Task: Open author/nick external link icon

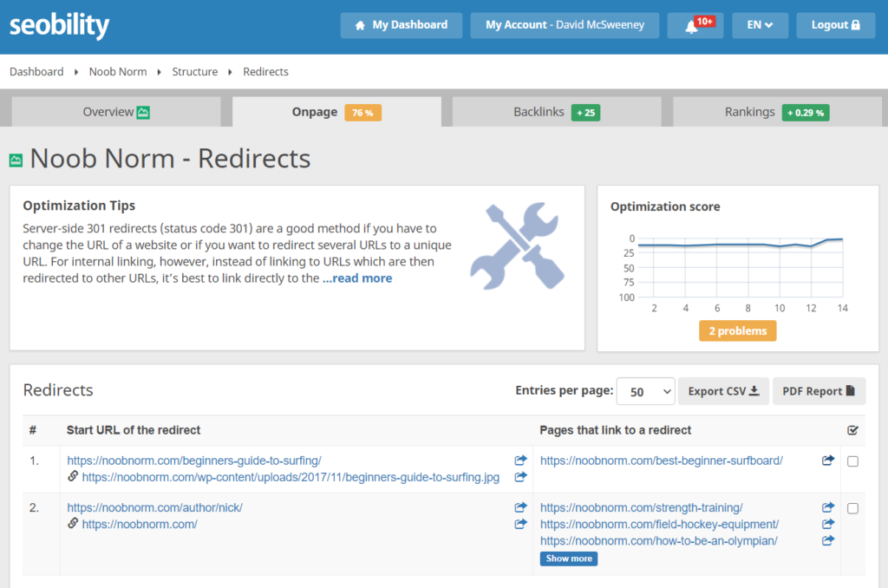Action: coord(520,507)
